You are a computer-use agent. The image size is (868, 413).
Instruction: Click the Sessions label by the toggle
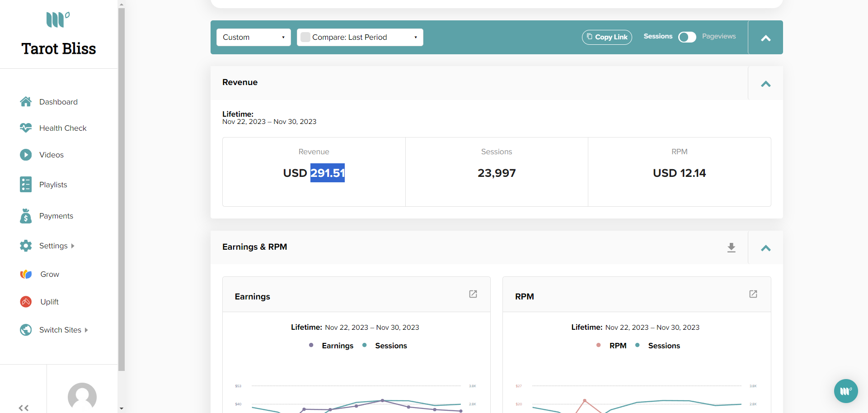[x=658, y=36]
